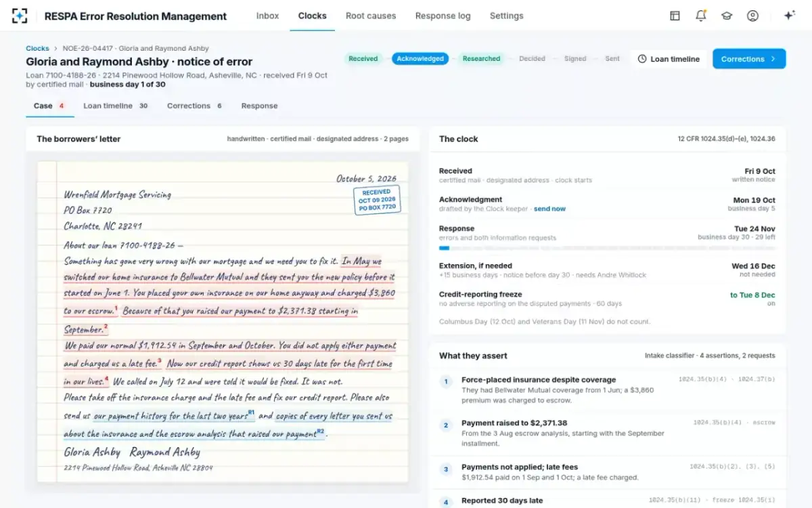Screen dimensions: 812x508
Task: Click the arrow in the Corrections button
Action: 773,59
